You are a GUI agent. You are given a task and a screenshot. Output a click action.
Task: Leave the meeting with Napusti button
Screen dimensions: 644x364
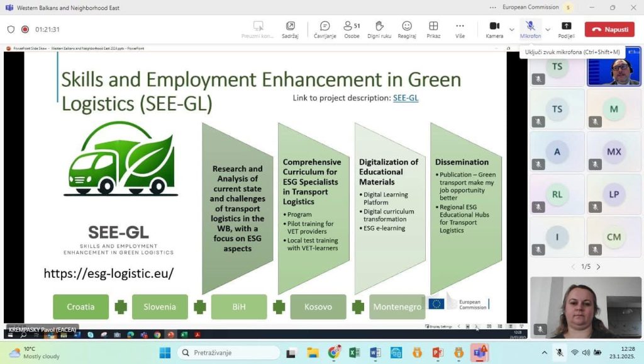click(x=609, y=30)
